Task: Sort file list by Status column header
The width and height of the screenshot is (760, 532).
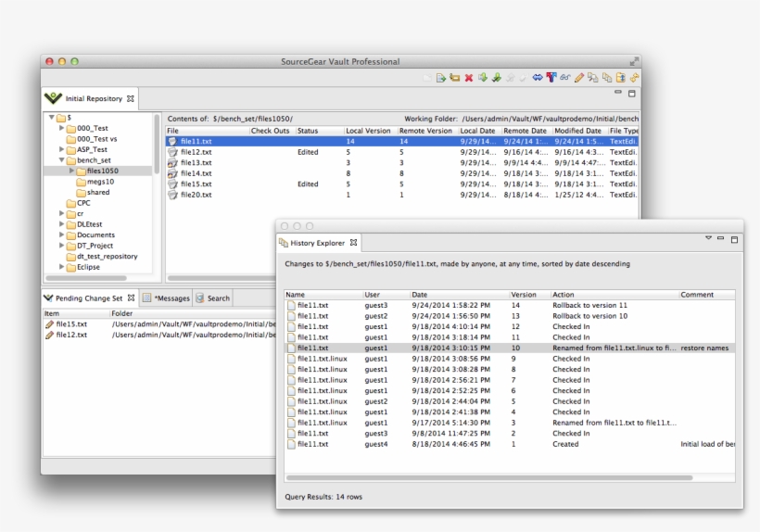Action: coord(319,131)
